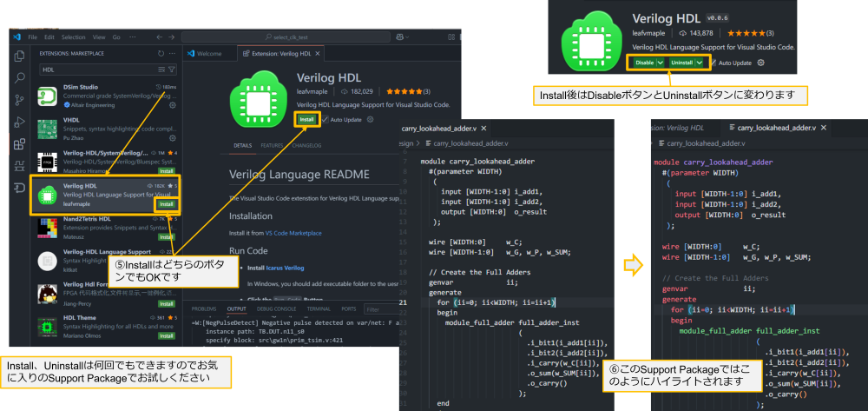Install Verilog-HDL/SystemVerilog extension by Masahiro
Image resolution: width=868 pixels, height=411 pixels.
click(x=167, y=171)
